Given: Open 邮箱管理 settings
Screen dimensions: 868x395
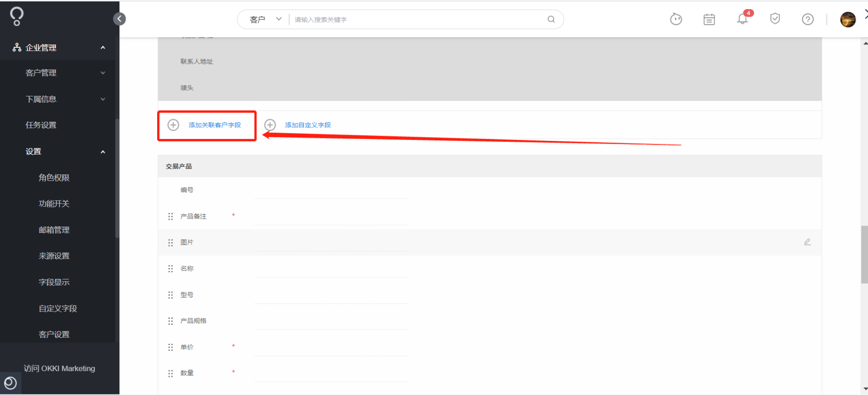Looking at the screenshot, I should coord(54,230).
